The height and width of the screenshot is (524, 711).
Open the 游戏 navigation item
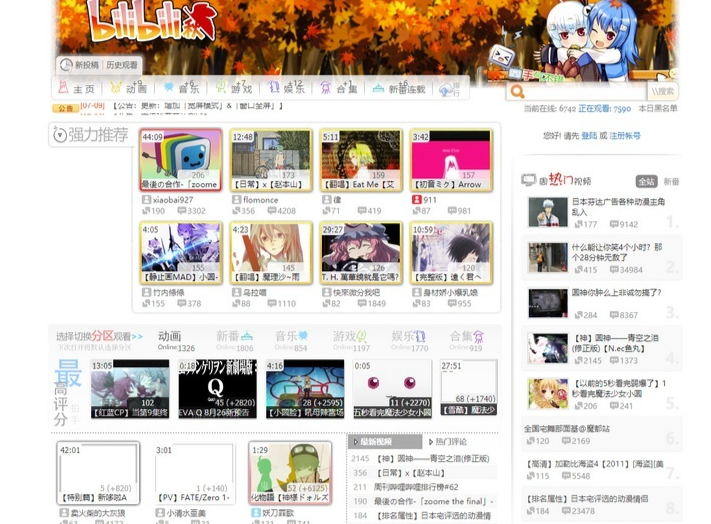[234, 87]
